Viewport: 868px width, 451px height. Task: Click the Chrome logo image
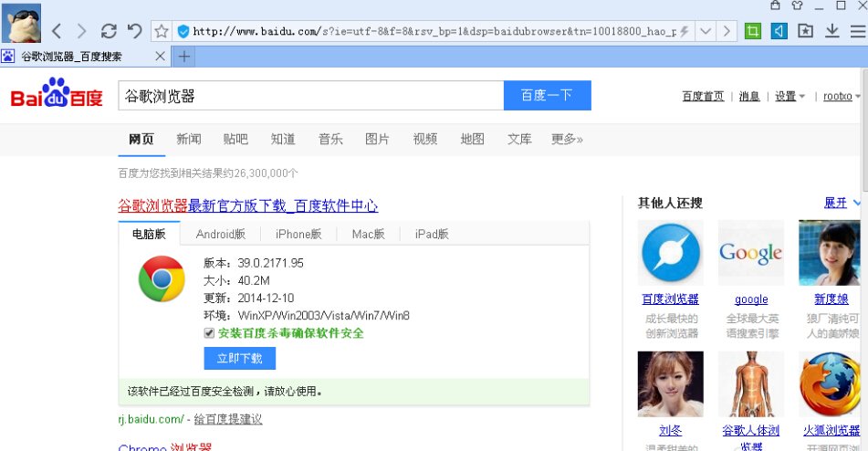coord(162,278)
